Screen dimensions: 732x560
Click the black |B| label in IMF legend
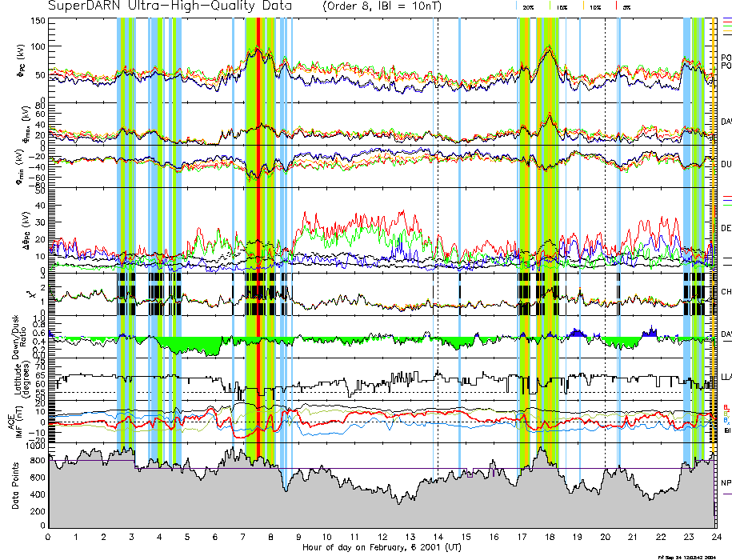(x=727, y=430)
